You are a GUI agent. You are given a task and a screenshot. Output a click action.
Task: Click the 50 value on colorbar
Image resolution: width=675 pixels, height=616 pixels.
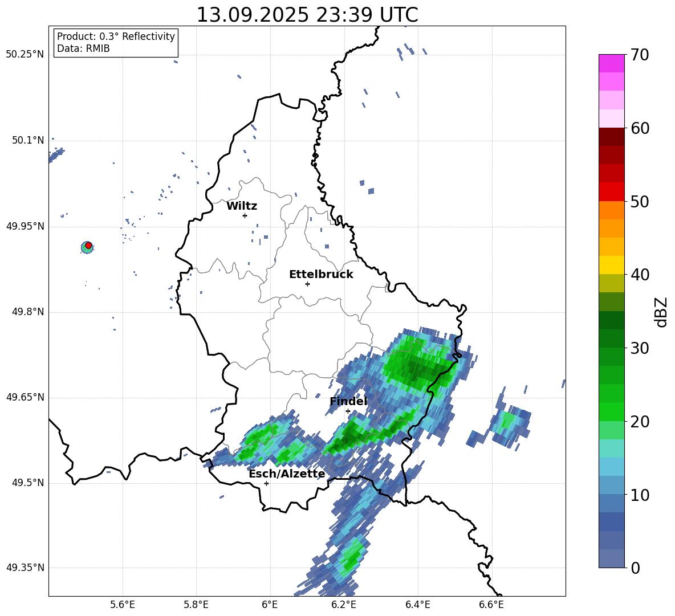[640, 201]
